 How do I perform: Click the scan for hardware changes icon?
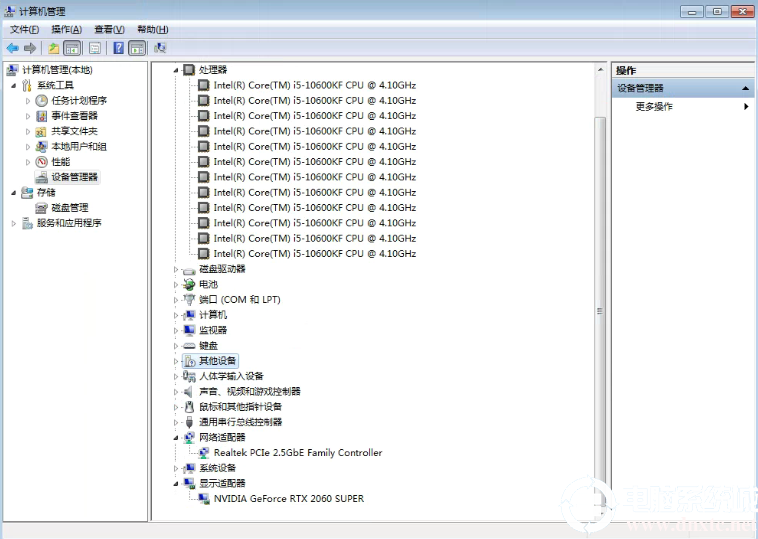(160, 48)
